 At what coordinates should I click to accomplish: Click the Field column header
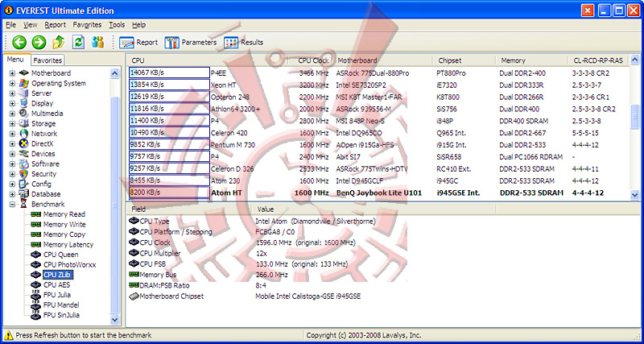188,209
